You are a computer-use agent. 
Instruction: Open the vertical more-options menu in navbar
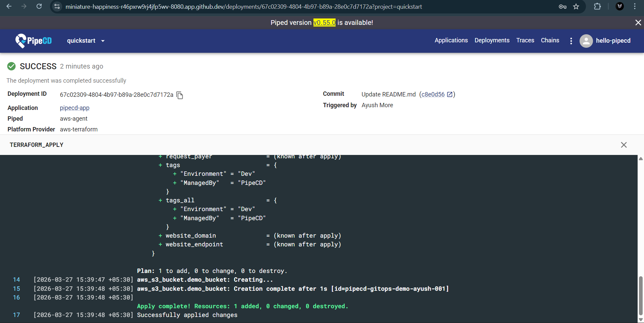[x=571, y=41]
